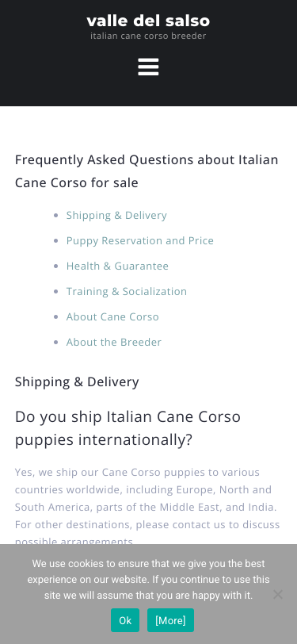Open the hamburger navigation menu
Screen dimensions: 297x644
(x=148, y=67)
